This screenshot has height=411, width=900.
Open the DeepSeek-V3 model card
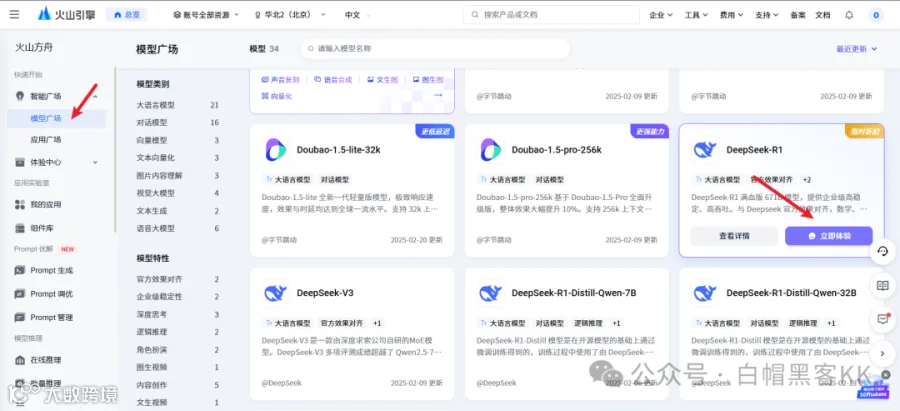tap(352, 334)
